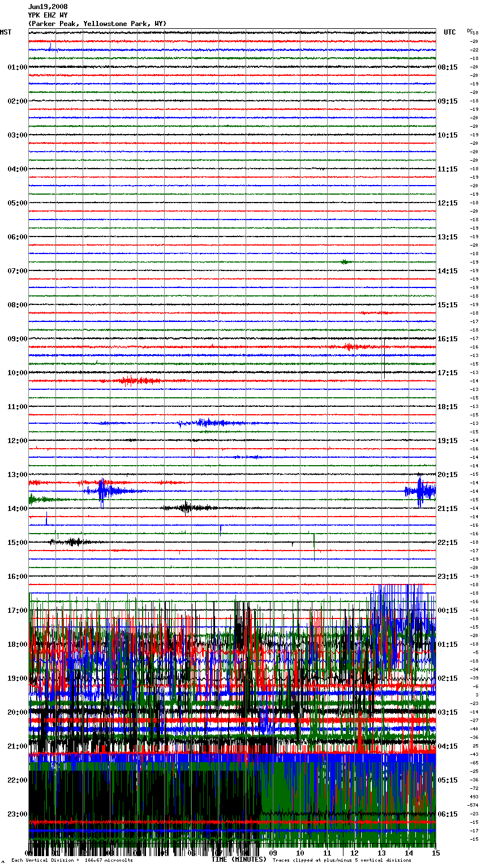Click the 19:15 UTC time label
This screenshot has width=481, height=868.
[448, 441]
